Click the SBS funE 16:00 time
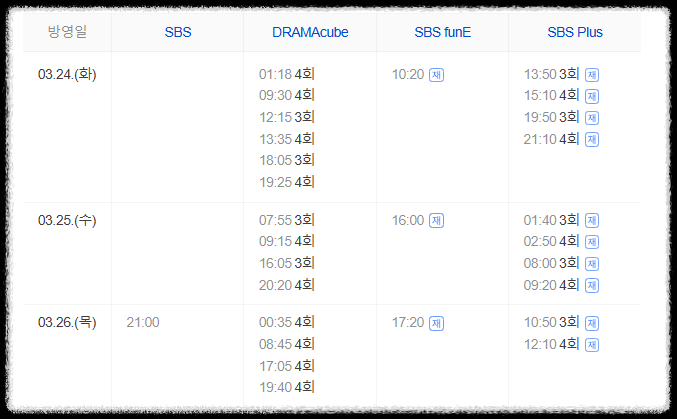The height and width of the screenshot is (419, 677). [x=408, y=220]
